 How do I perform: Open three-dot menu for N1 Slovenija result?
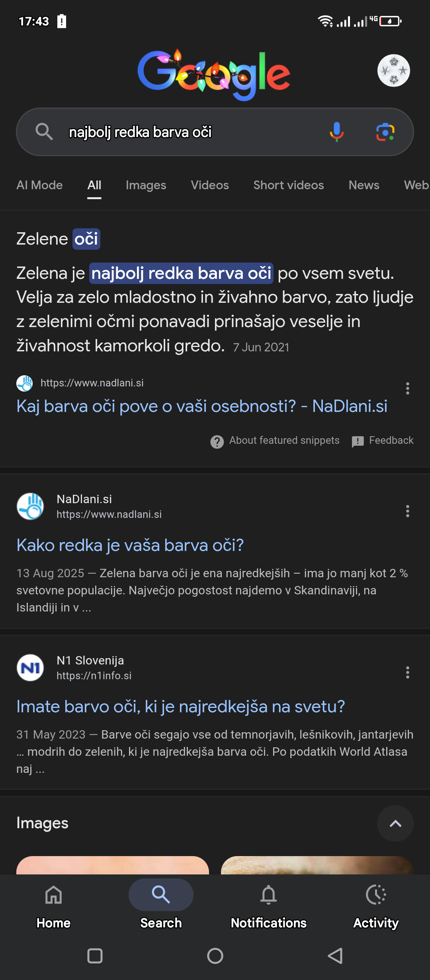pyautogui.click(x=407, y=672)
